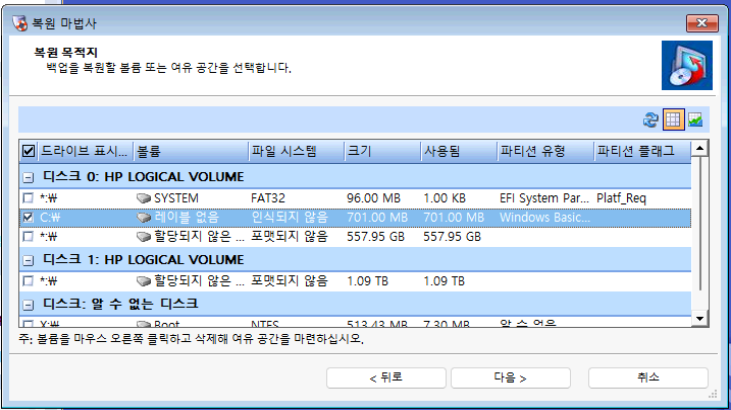Viewport: 731px width, 410px height.
Task: Sort by 파일 시스템 column header
Action: point(296,151)
